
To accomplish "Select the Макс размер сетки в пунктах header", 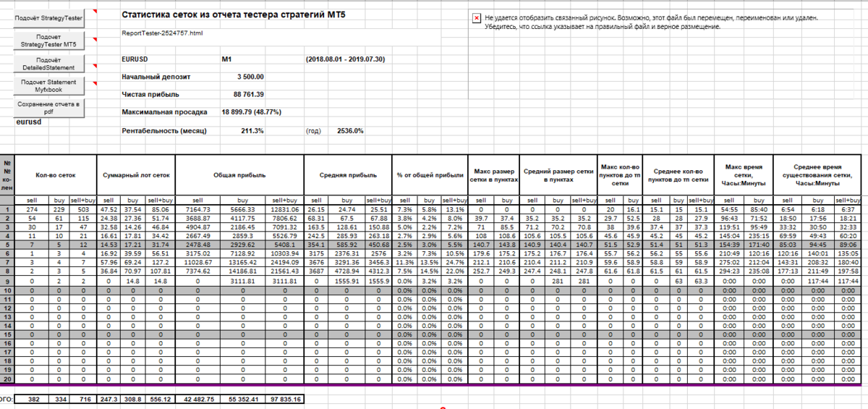I will click(492, 174).
